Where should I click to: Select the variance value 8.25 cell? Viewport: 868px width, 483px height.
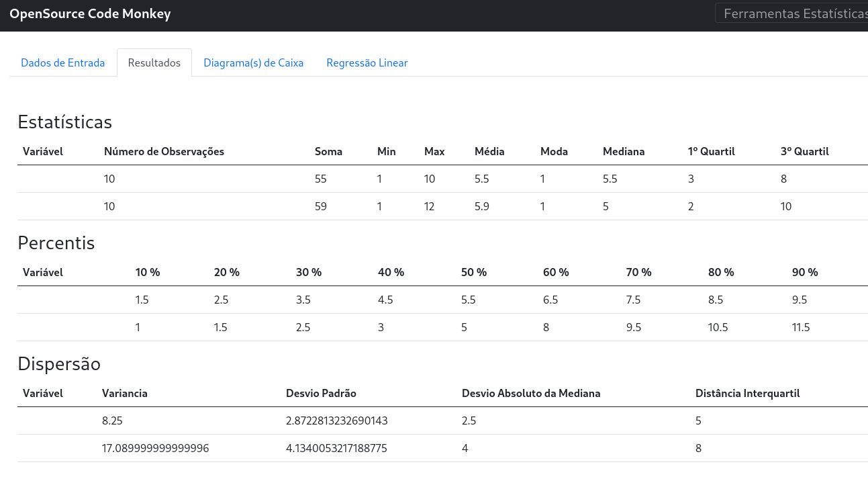point(112,421)
